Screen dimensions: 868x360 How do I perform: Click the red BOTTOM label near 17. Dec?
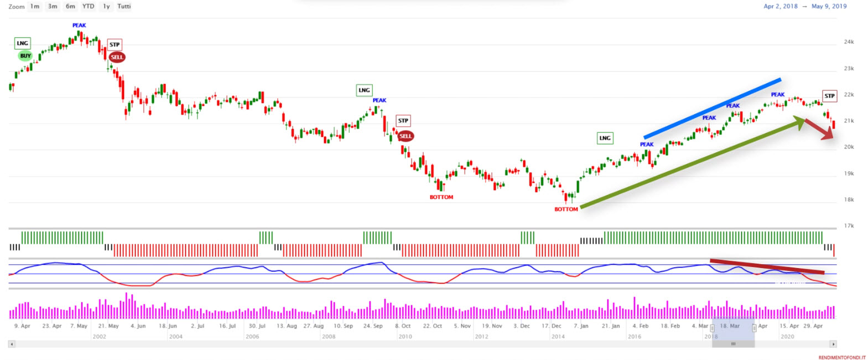pyautogui.click(x=566, y=209)
